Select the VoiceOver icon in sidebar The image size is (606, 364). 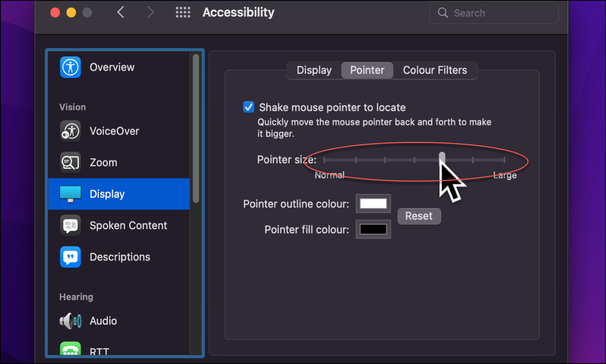(70, 131)
